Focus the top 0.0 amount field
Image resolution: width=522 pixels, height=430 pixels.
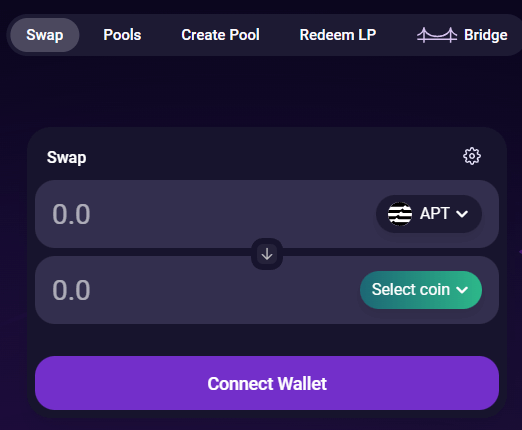point(71,214)
